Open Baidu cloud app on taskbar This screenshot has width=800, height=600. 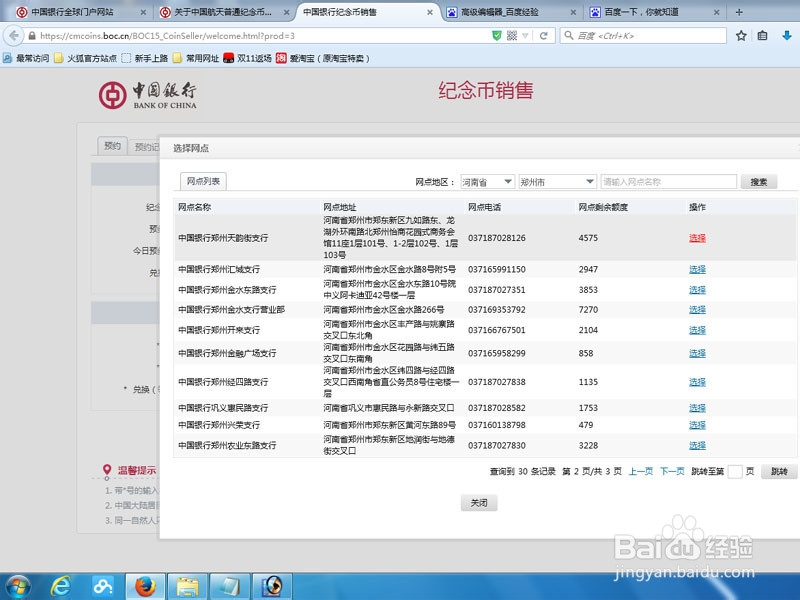pos(103,587)
